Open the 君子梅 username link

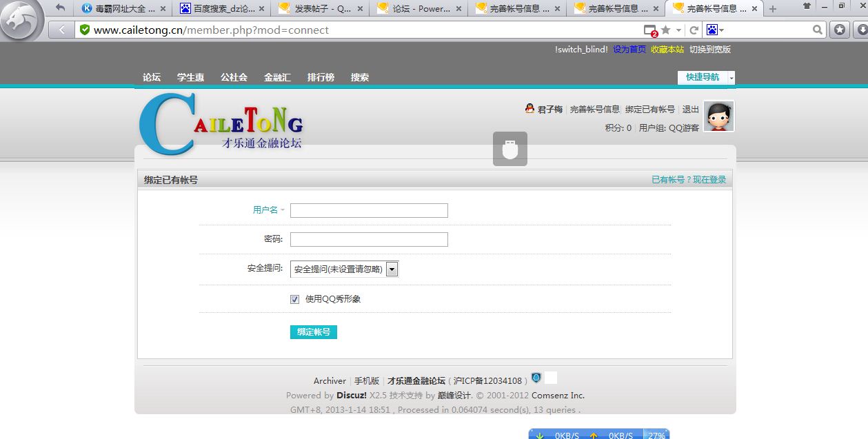pyautogui.click(x=550, y=110)
